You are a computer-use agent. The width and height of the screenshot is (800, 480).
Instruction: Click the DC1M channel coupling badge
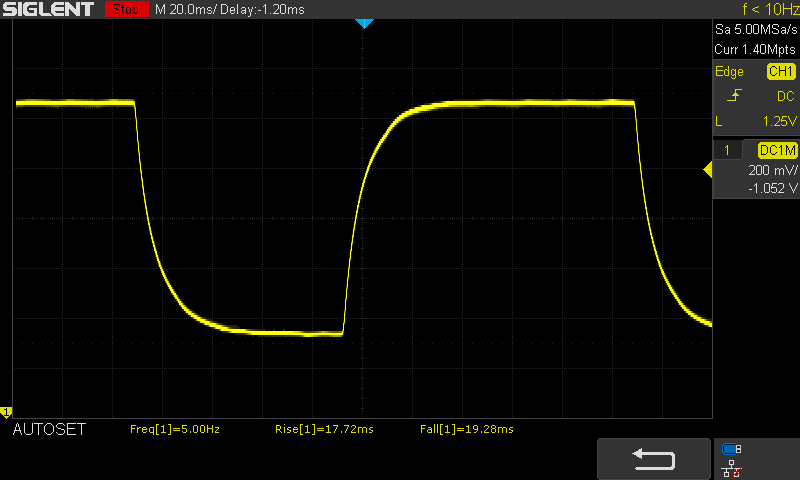[777, 150]
